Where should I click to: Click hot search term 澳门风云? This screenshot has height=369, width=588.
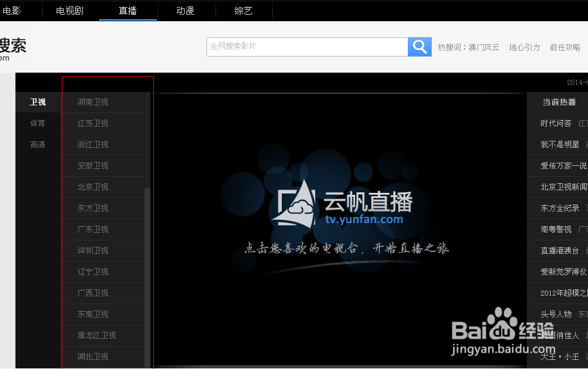click(x=484, y=47)
